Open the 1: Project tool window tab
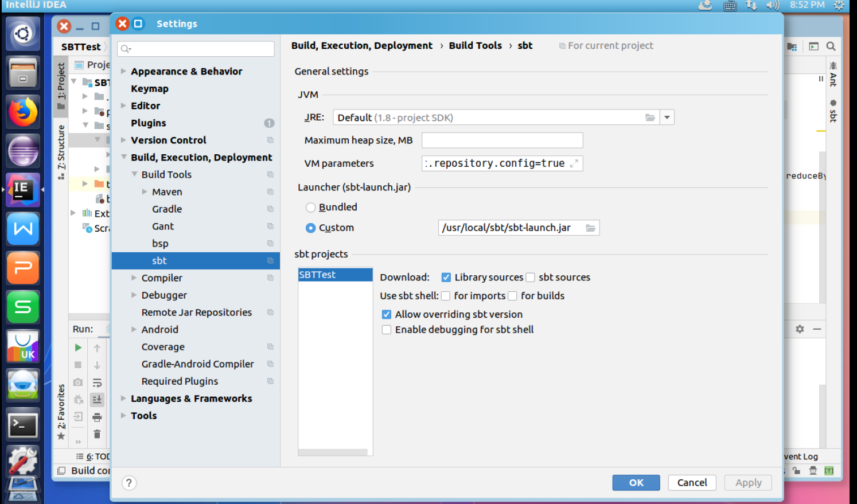 [x=61, y=86]
